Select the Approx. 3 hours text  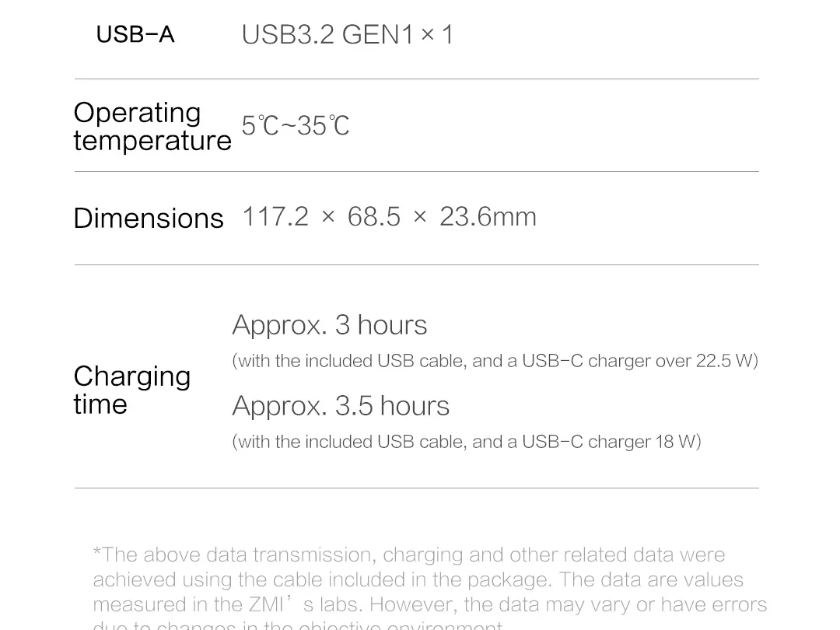tap(329, 325)
